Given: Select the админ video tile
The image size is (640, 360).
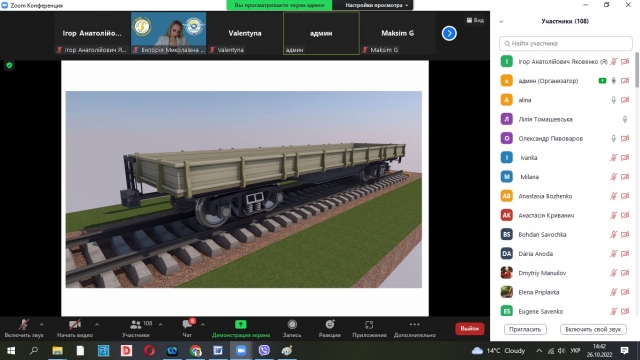Looking at the screenshot, I should click(x=321, y=33).
